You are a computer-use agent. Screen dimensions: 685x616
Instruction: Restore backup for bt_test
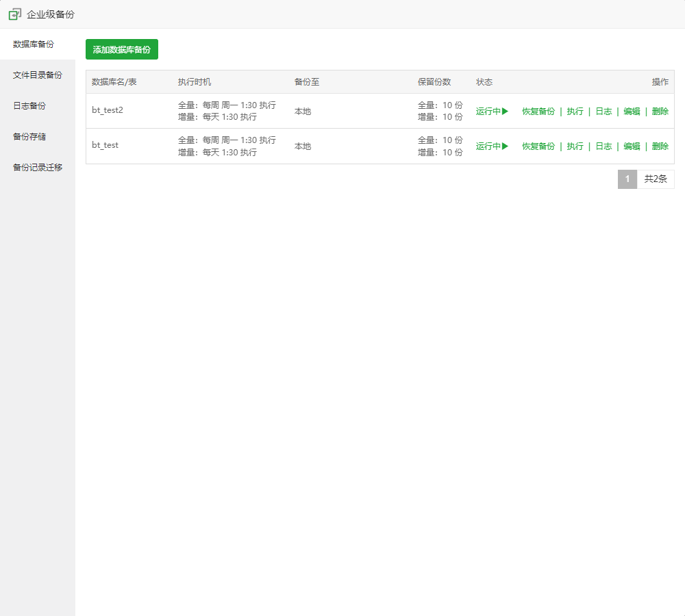538,146
